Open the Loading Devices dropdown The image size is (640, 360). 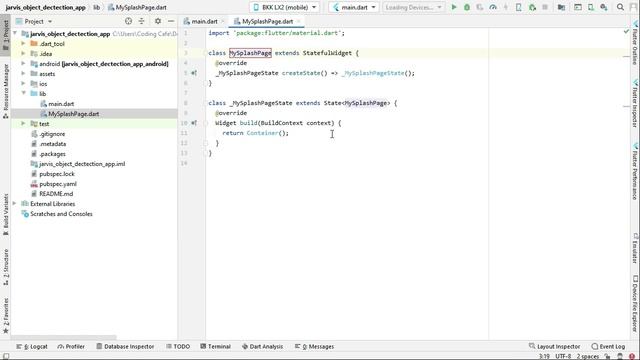(413, 7)
